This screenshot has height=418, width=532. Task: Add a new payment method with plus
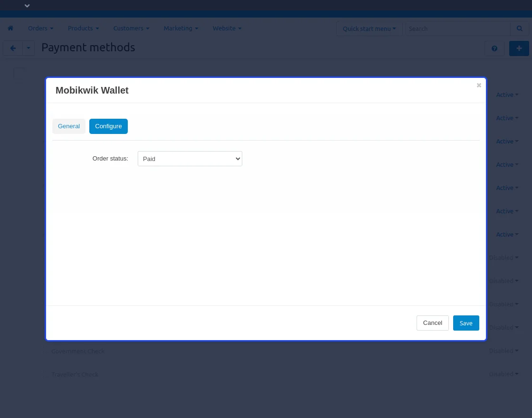click(x=519, y=48)
